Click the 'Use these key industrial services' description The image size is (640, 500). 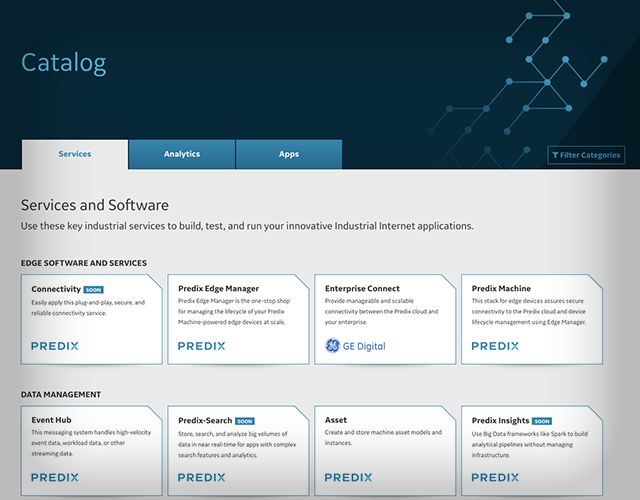click(247, 226)
